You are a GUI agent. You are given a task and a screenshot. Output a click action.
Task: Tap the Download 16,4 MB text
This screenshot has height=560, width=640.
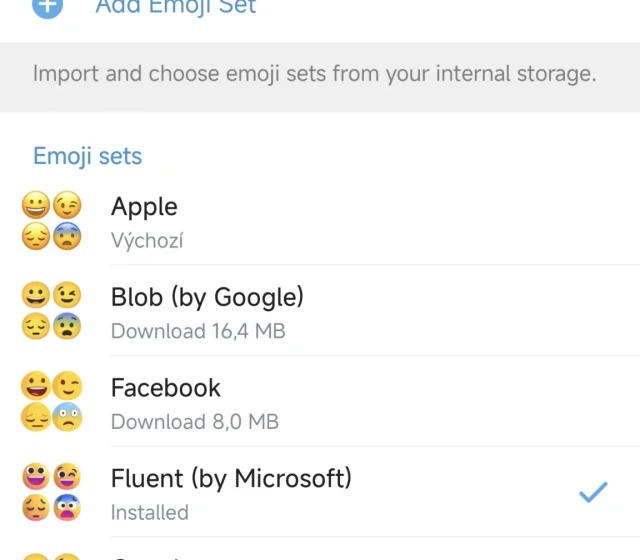pyautogui.click(x=198, y=331)
